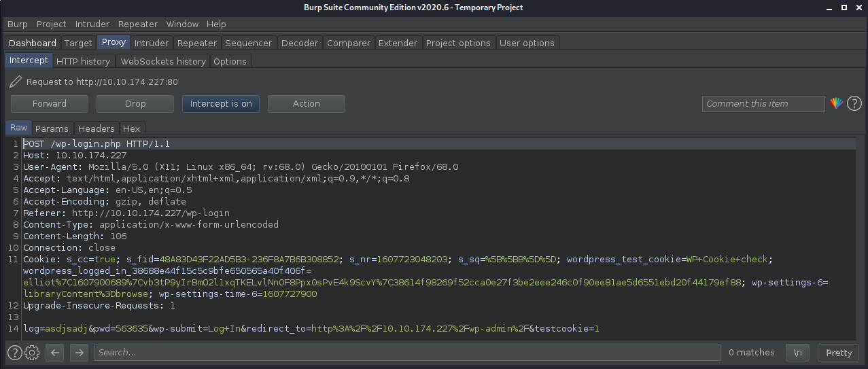
Task: Switch to the Headers view tab
Action: click(97, 128)
